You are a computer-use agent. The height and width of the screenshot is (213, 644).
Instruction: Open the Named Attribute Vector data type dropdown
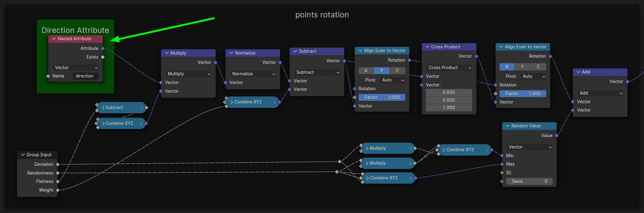76,68
